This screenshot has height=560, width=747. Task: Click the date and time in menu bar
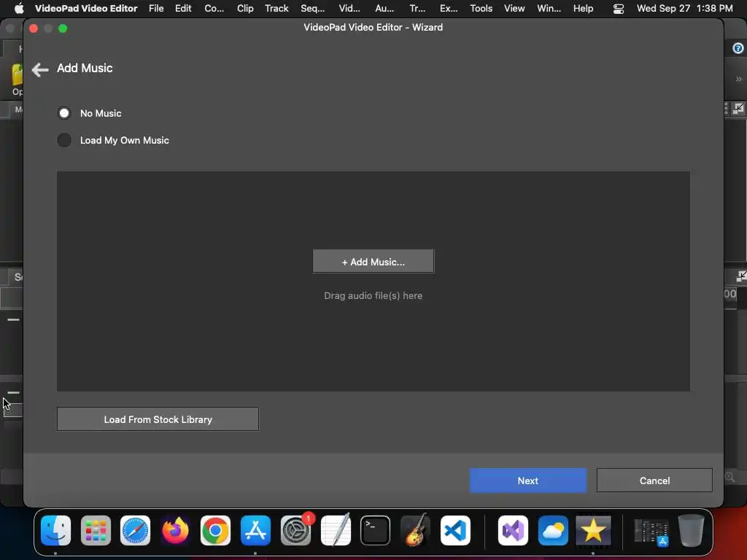click(684, 8)
